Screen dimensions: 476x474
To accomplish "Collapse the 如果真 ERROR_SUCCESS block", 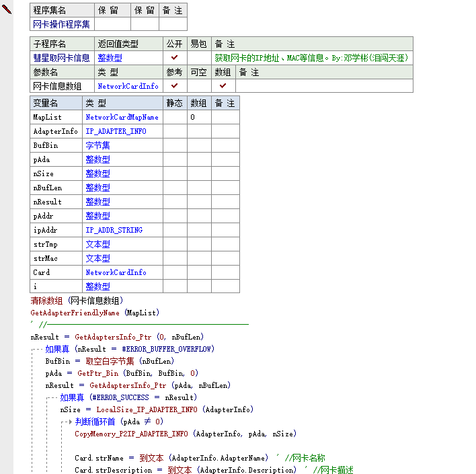I will (48, 397).
